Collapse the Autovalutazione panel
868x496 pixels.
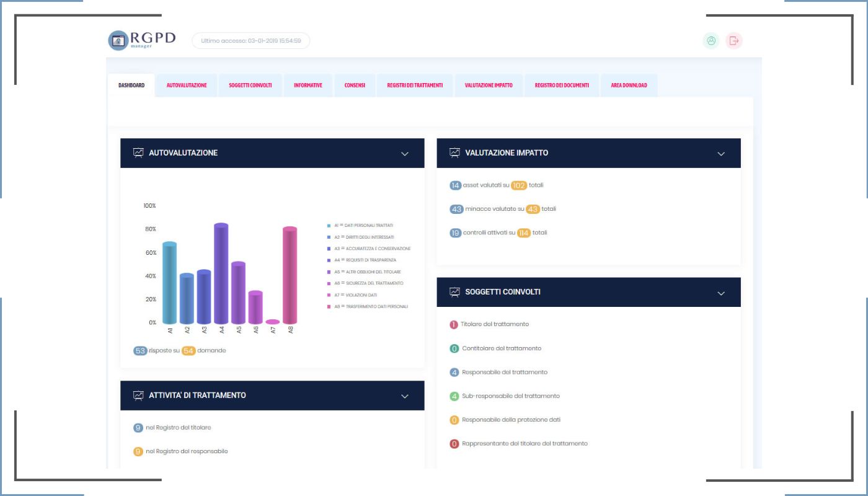click(405, 154)
